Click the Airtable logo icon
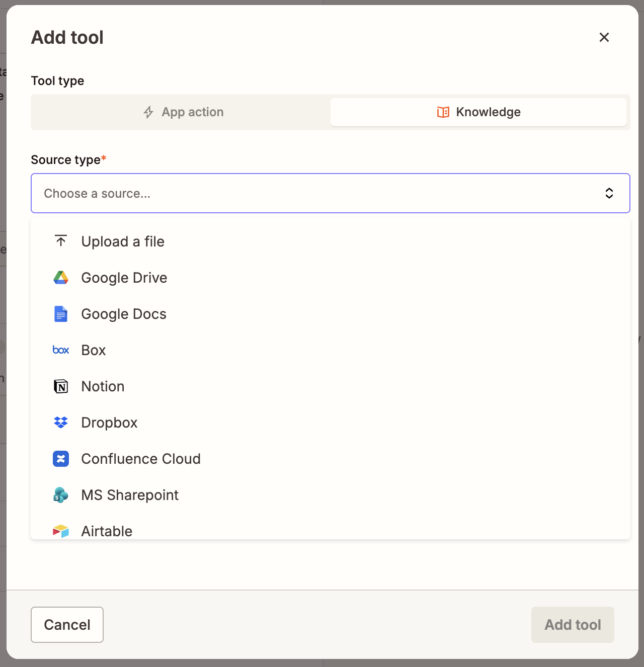Screen dimensions: 644x667 click(x=61, y=531)
